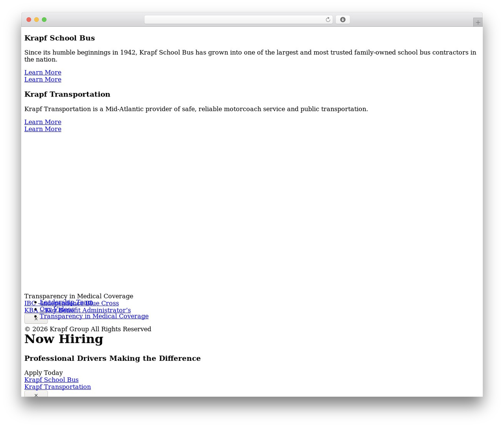504x427 pixels.
Task: Follow the Krapf Transportation link under Apply Today
Action: (x=57, y=387)
